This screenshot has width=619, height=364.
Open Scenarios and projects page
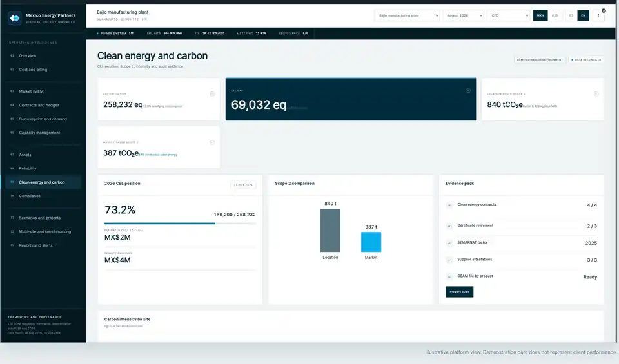pos(43,218)
